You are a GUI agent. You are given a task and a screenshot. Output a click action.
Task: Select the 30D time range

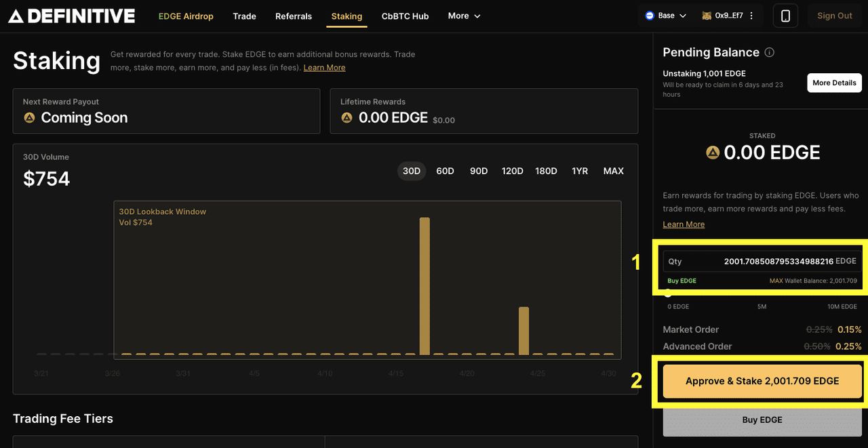412,171
